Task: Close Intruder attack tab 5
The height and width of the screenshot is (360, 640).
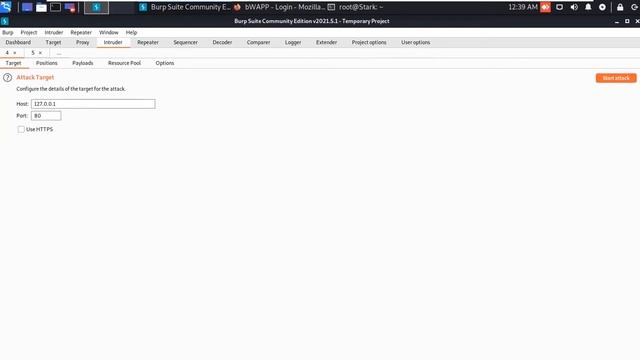Action: (40, 53)
